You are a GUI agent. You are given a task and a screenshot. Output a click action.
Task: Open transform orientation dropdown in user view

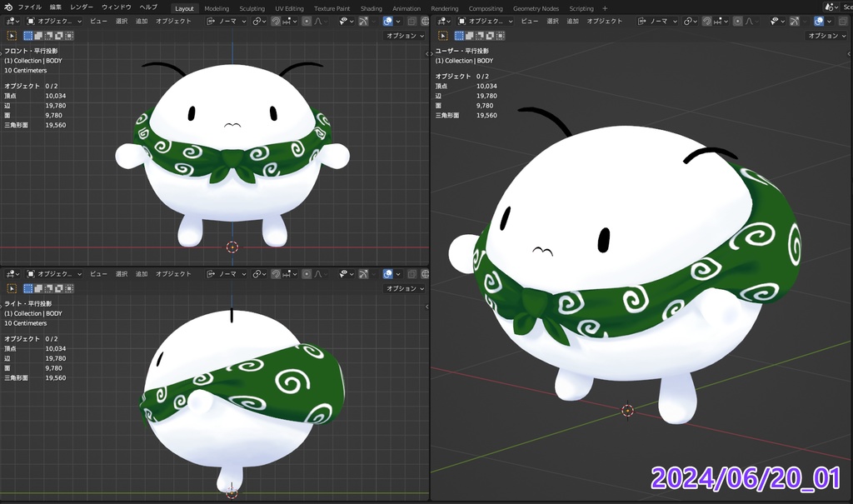click(x=657, y=21)
